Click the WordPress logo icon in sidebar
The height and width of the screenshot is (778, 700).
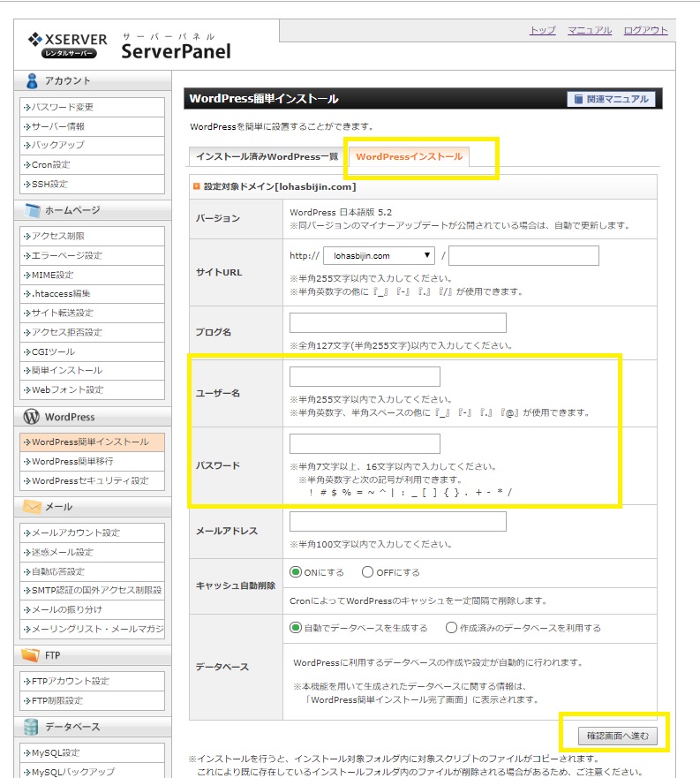(31, 417)
